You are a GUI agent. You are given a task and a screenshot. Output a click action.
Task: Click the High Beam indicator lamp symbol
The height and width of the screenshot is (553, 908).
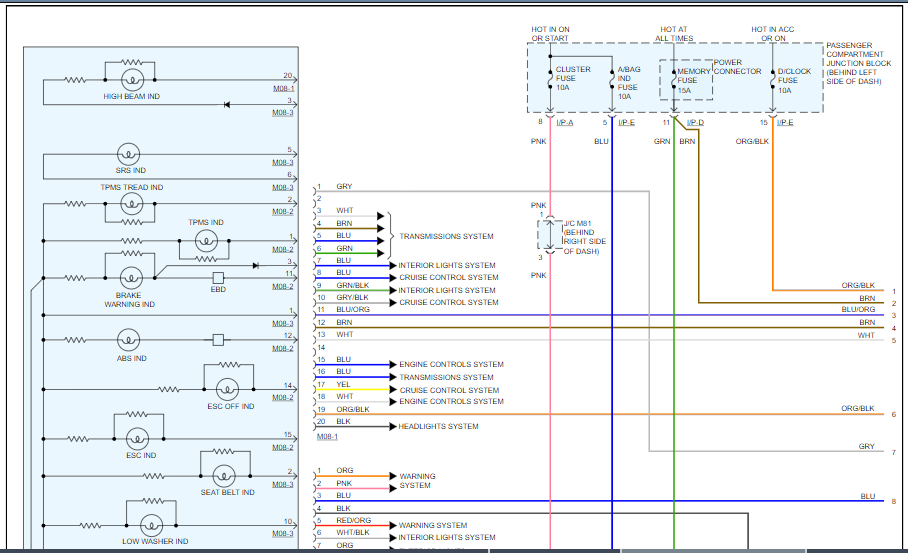(x=131, y=78)
